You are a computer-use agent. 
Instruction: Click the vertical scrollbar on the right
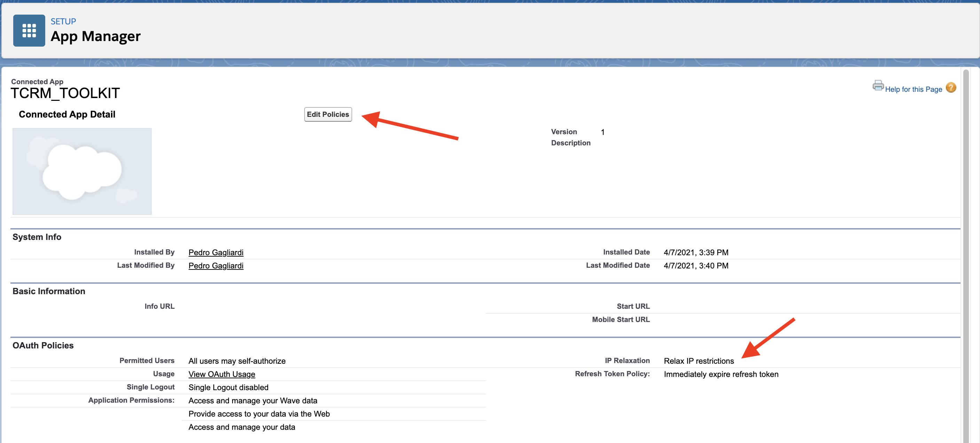coord(965,228)
